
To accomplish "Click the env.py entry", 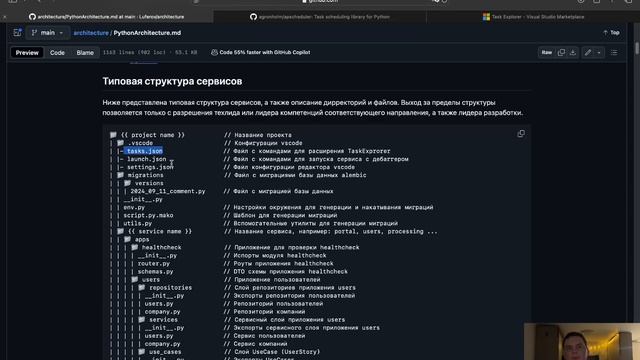I will [134, 207].
